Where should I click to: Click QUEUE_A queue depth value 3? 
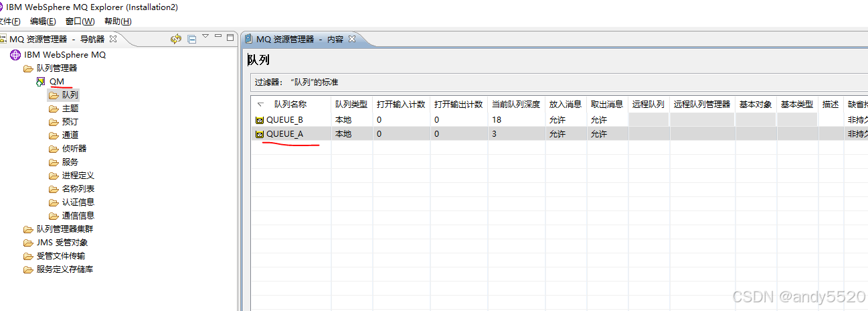coord(494,133)
